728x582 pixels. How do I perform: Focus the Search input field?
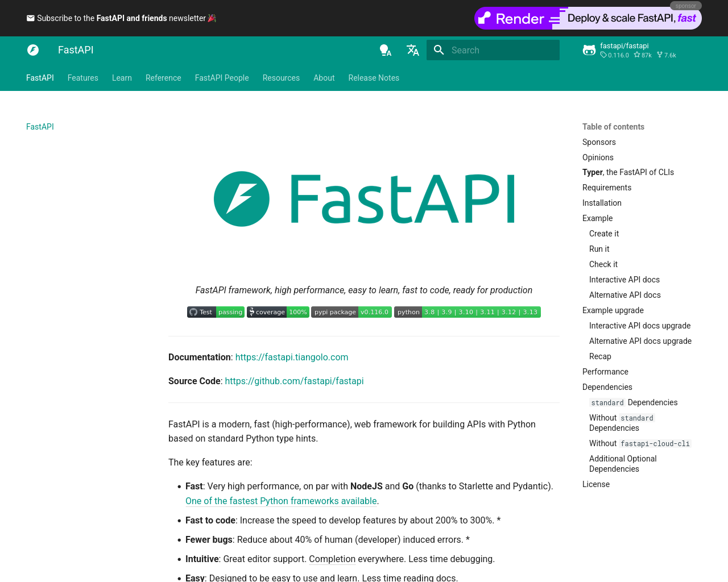click(493, 50)
